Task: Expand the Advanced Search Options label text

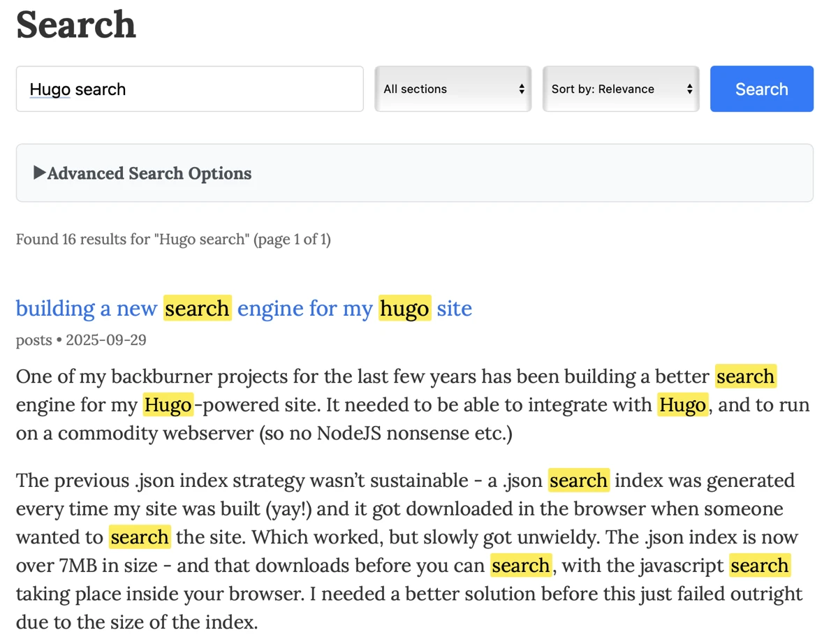Action: (149, 173)
